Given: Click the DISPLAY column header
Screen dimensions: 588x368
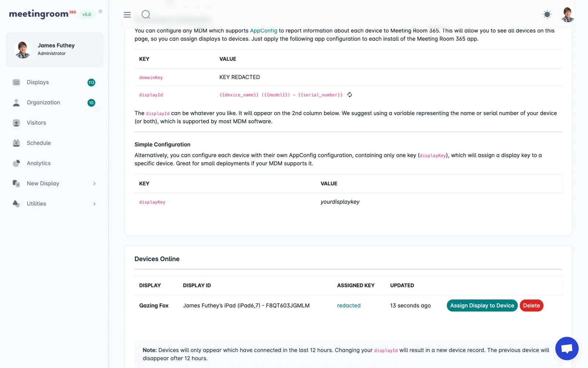Looking at the screenshot, I should (x=150, y=286).
